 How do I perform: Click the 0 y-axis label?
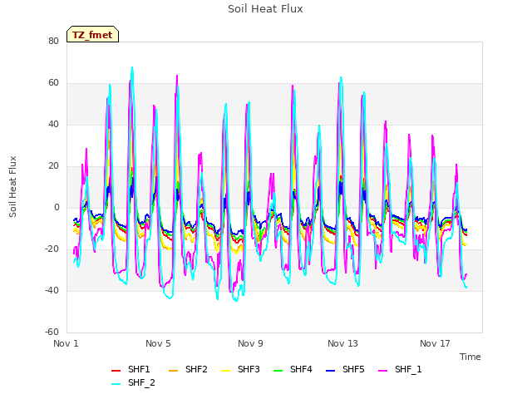tap(57, 207)
